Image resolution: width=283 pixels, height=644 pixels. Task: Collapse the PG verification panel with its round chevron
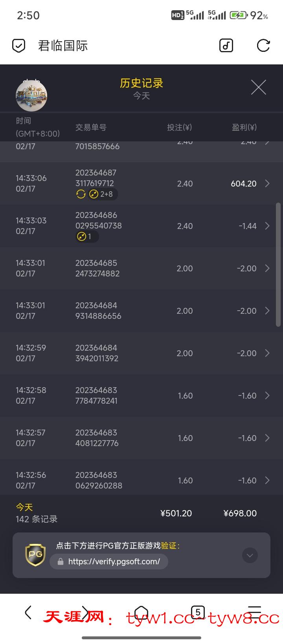[250, 555]
